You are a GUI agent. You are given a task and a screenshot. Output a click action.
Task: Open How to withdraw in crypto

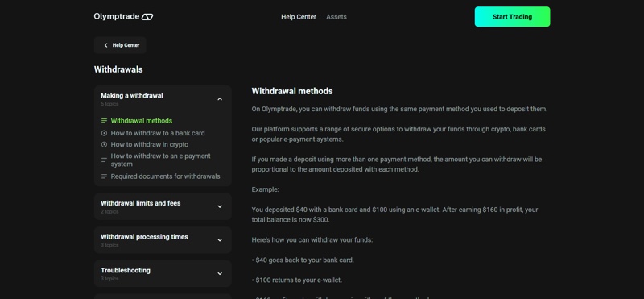(150, 145)
